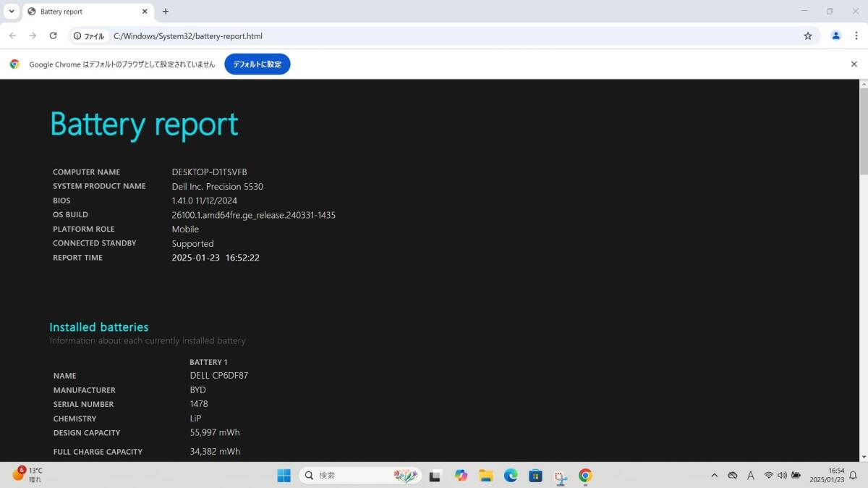Open the Chrome profile avatar
The image size is (868, 488).
click(x=836, y=35)
